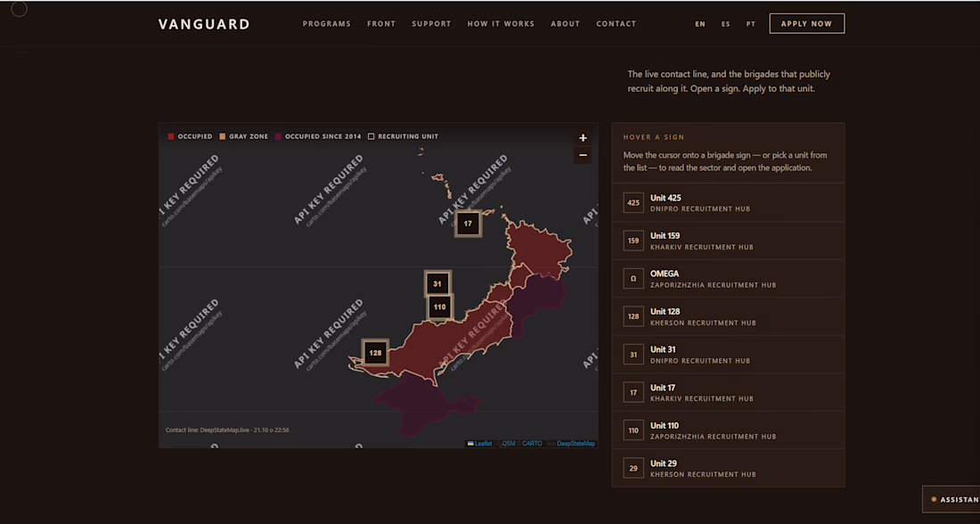
Task: Open the CARTO attribution link
Action: [x=532, y=443]
